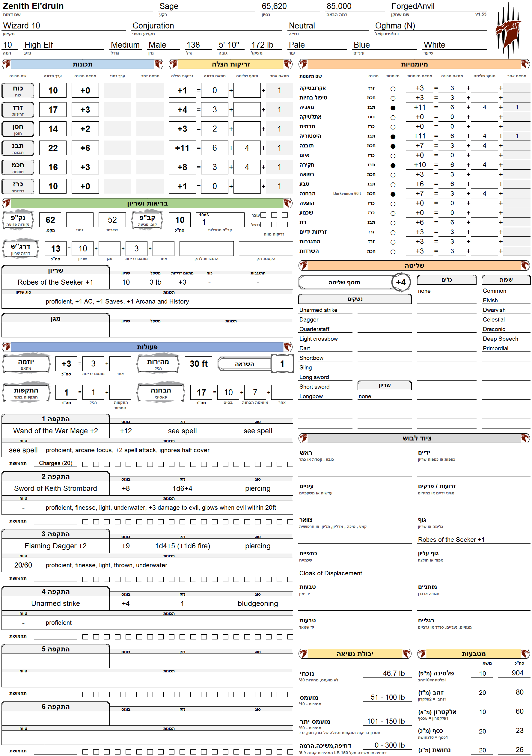The image size is (532, 756).
Task: Click the נק"פ hit points badge
Action: point(18,220)
